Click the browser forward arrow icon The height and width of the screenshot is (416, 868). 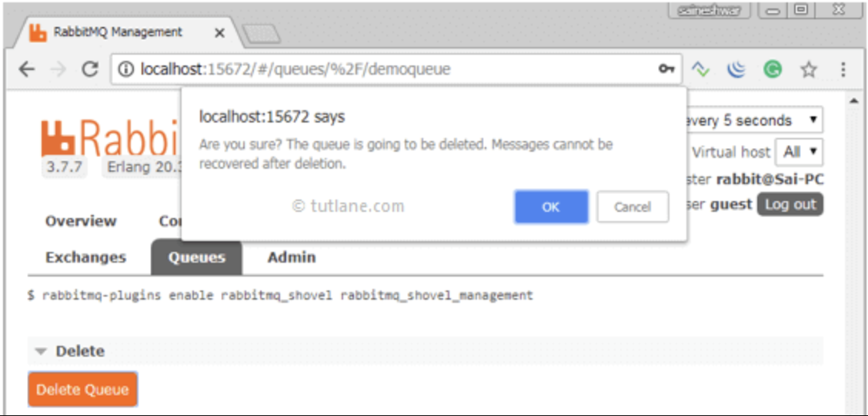pos(58,69)
